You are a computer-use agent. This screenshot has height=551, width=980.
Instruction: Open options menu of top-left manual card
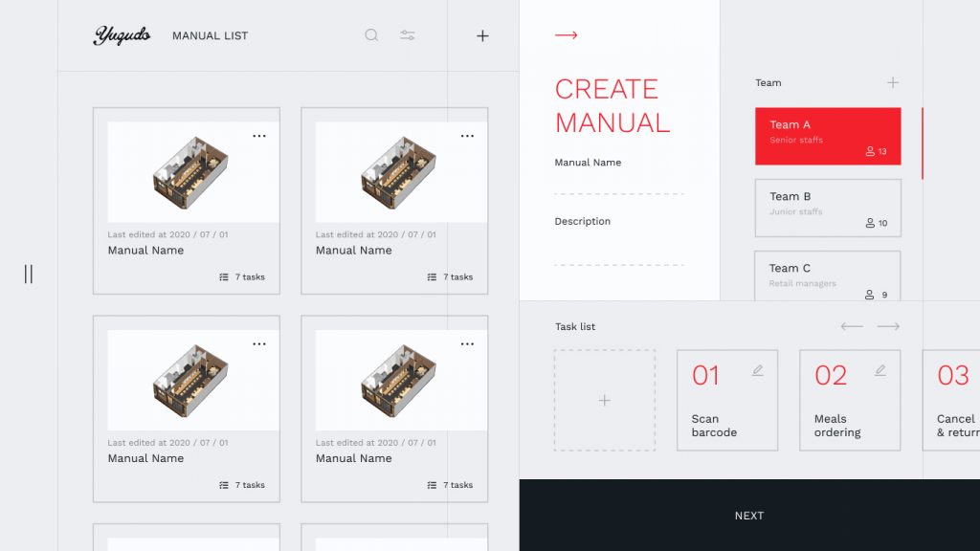(x=258, y=136)
